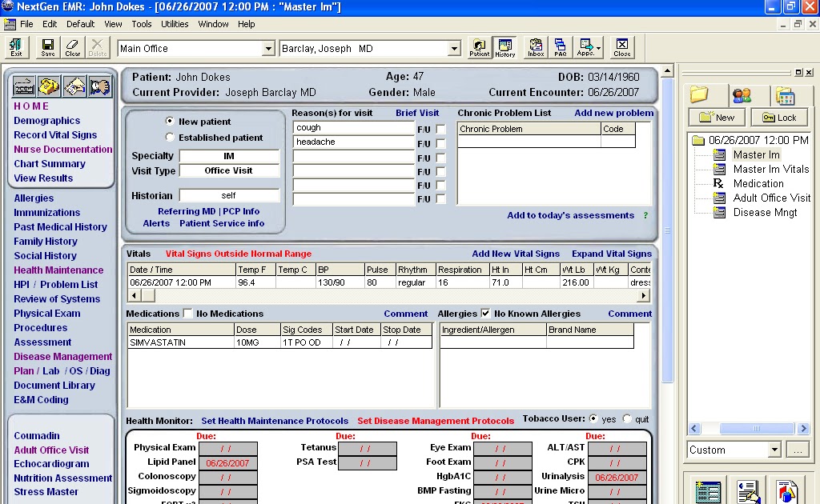Switch to the two-people tab in right panel
The width and height of the screenshot is (820, 504).
click(x=742, y=96)
